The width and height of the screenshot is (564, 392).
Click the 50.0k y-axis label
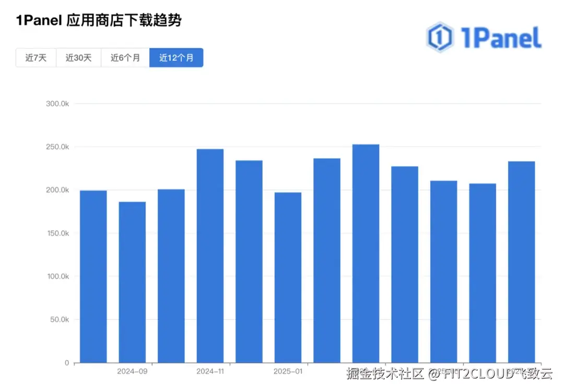pyautogui.click(x=60, y=319)
